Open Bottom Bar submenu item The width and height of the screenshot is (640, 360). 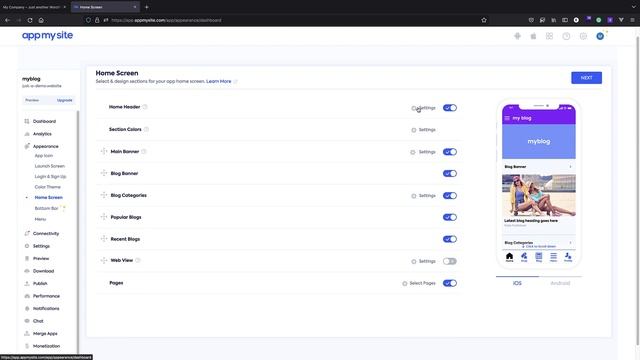[46, 208]
